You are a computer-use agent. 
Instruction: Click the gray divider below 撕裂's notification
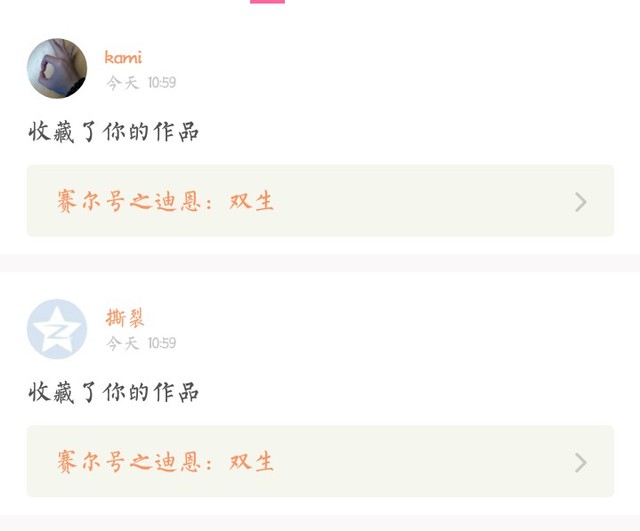tap(320, 523)
